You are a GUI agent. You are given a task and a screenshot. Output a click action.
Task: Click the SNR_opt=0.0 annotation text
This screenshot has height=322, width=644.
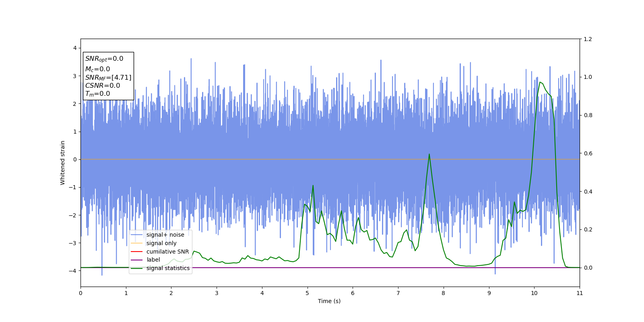pyautogui.click(x=104, y=59)
